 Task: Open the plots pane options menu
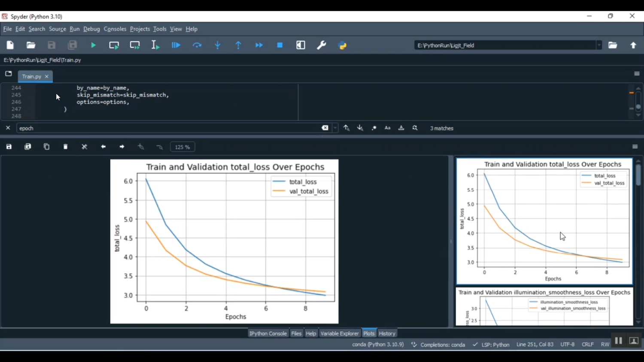pos(635,147)
